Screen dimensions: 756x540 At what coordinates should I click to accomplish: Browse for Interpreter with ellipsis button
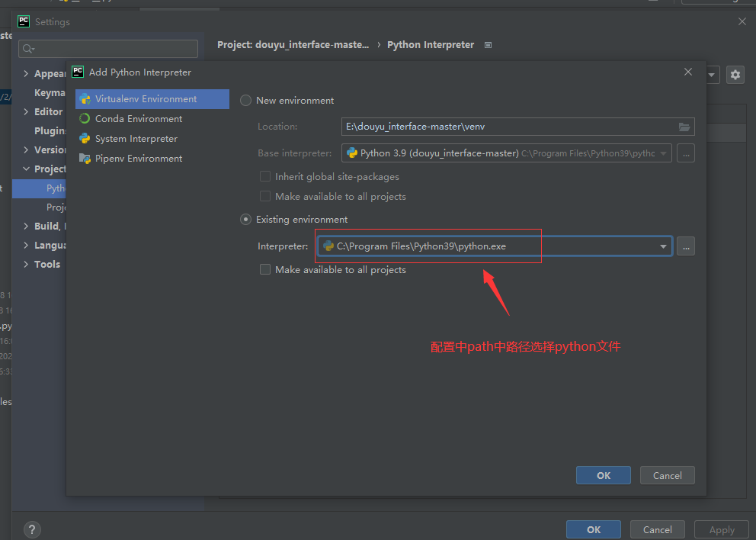click(x=686, y=246)
